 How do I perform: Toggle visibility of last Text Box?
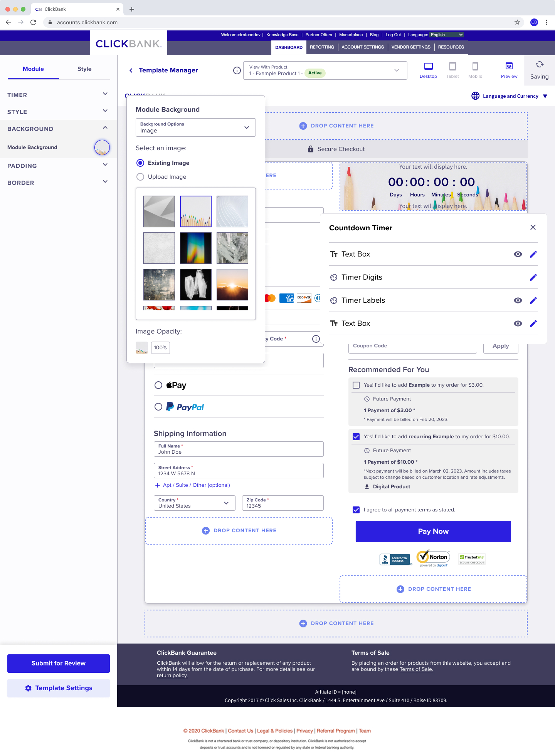click(x=518, y=324)
